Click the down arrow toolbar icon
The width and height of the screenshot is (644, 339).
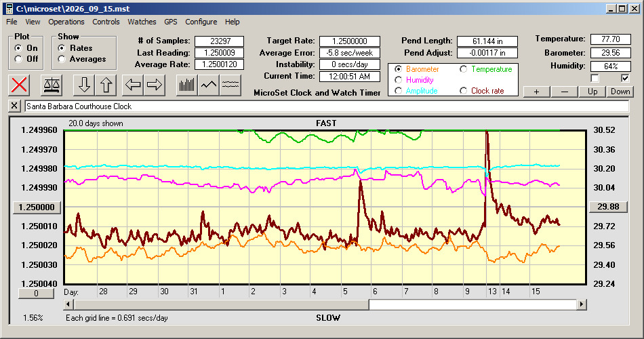[84, 85]
